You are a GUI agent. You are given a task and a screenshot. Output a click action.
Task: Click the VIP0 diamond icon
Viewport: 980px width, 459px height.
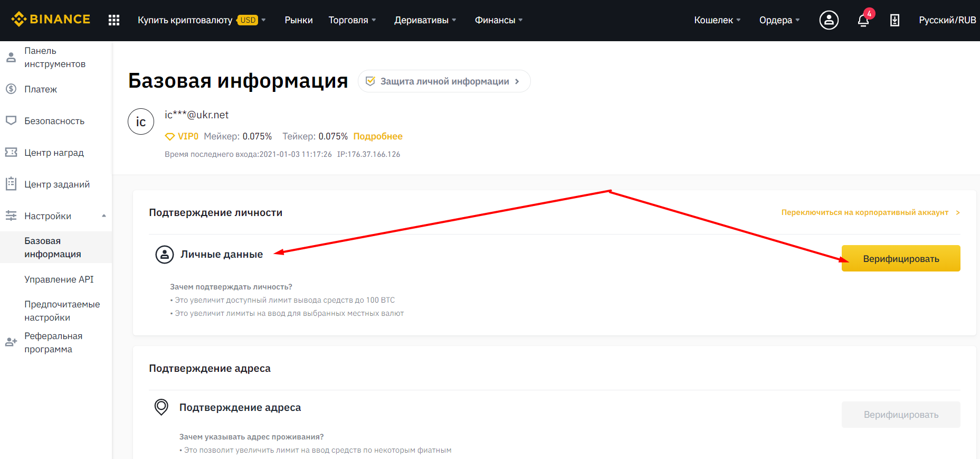tap(170, 136)
